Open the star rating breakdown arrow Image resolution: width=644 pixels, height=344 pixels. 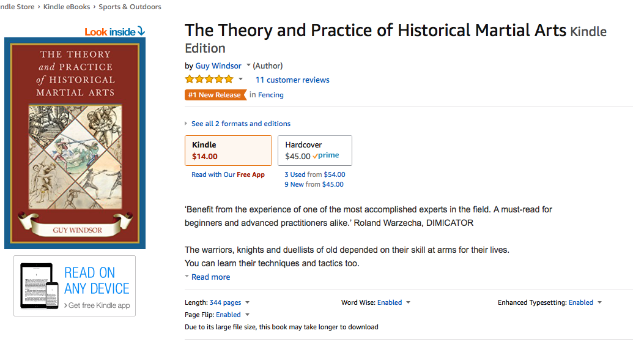point(240,80)
